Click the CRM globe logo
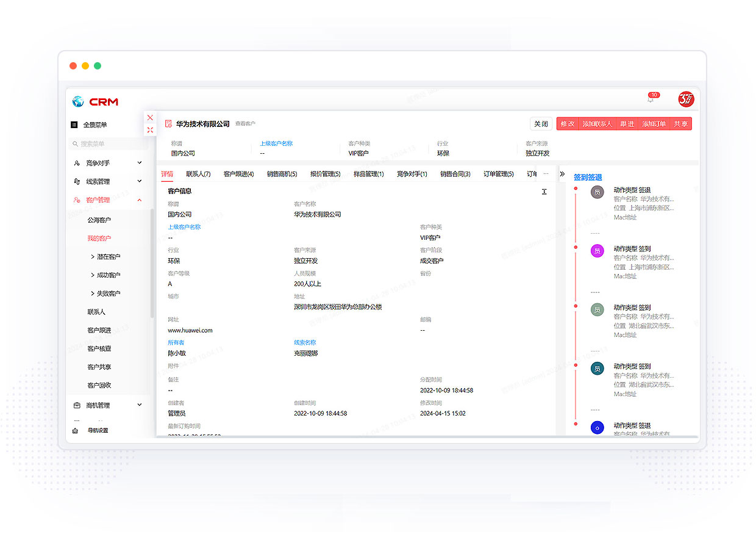 coord(78,101)
